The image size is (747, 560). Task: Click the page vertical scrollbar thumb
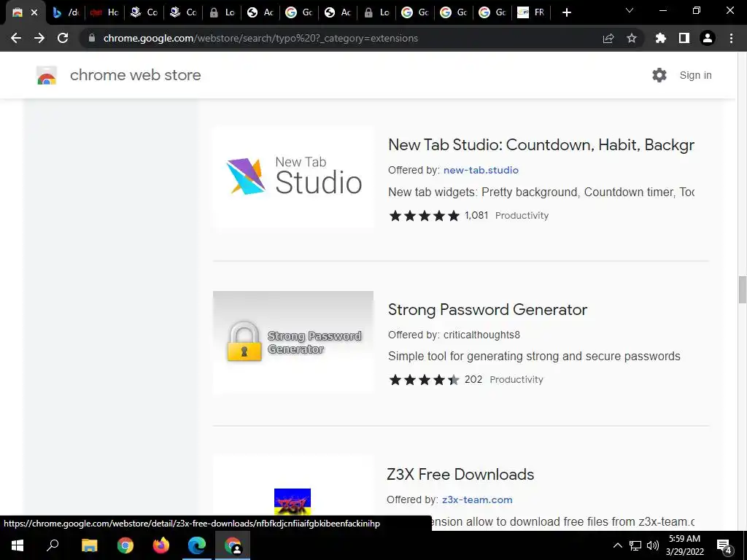pyautogui.click(x=742, y=289)
